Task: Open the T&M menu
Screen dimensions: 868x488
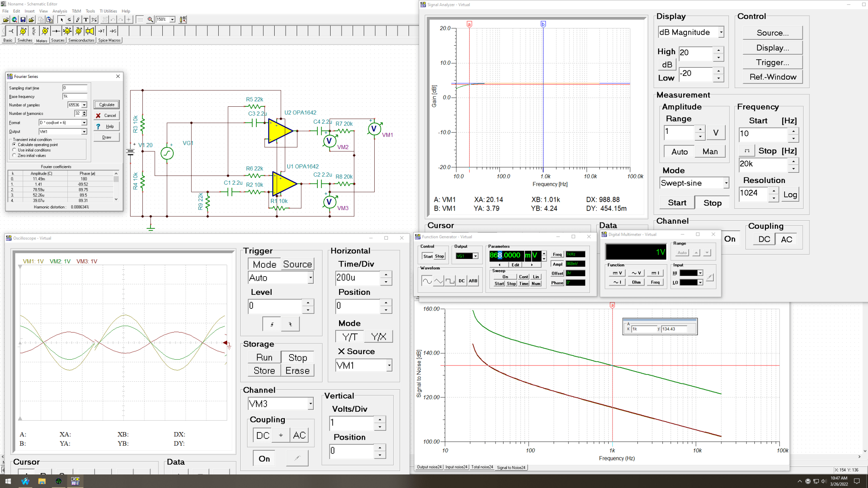Action: pos(76,11)
